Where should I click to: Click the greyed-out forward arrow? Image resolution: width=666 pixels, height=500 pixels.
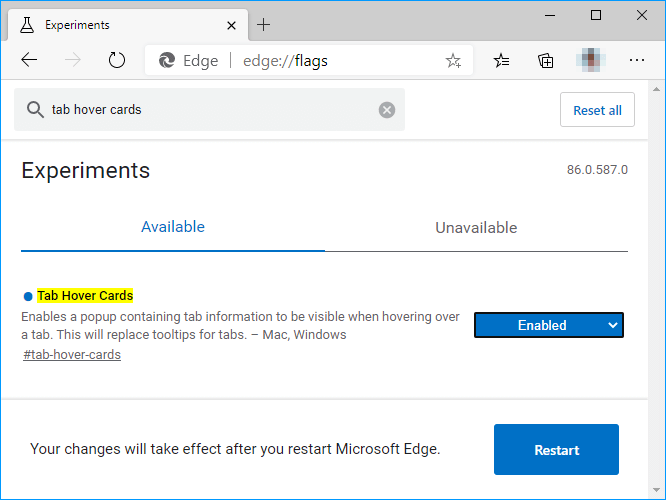pyautogui.click(x=73, y=60)
